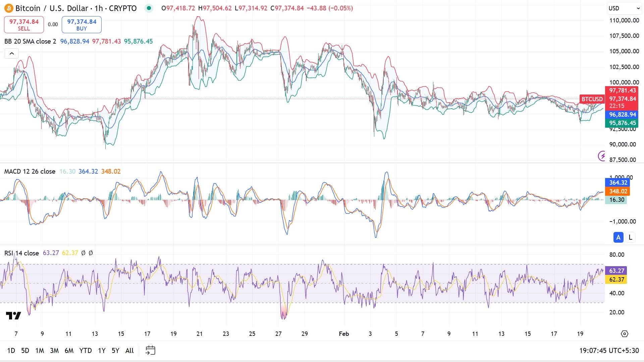Click the purple lightning flash icon
644x362 pixels.
click(x=602, y=156)
